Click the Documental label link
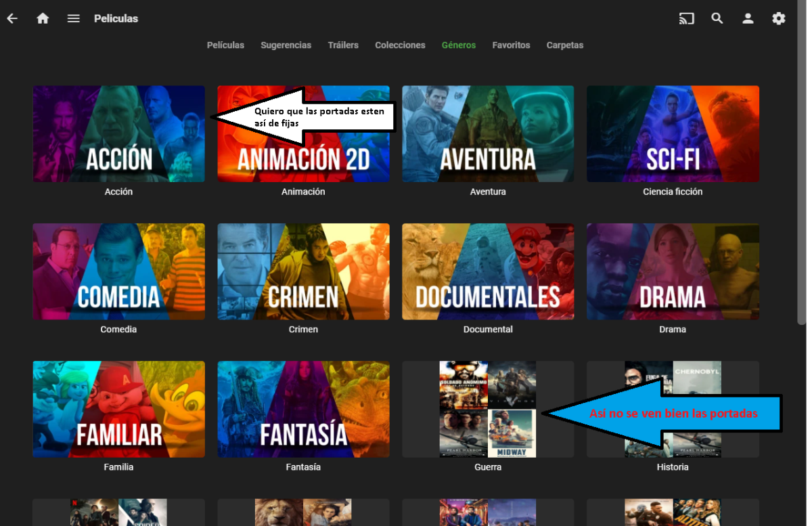Viewport: 812px width, 526px height. [x=488, y=329]
